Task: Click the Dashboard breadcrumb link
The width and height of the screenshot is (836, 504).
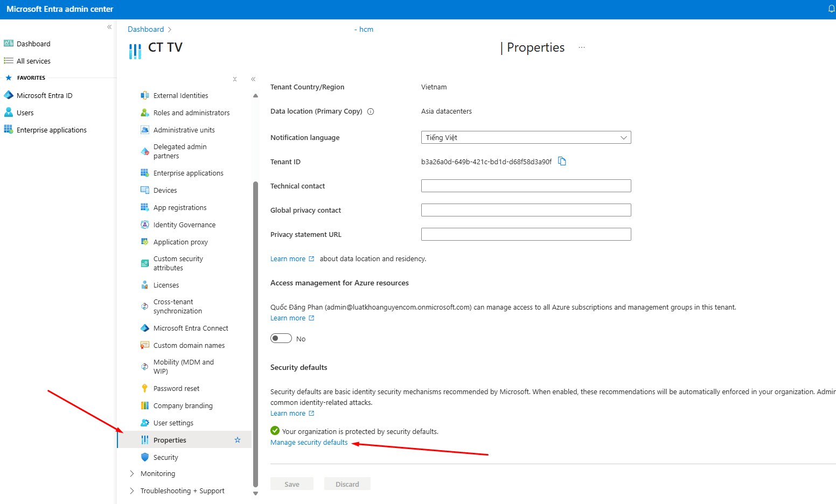Action: (145, 29)
